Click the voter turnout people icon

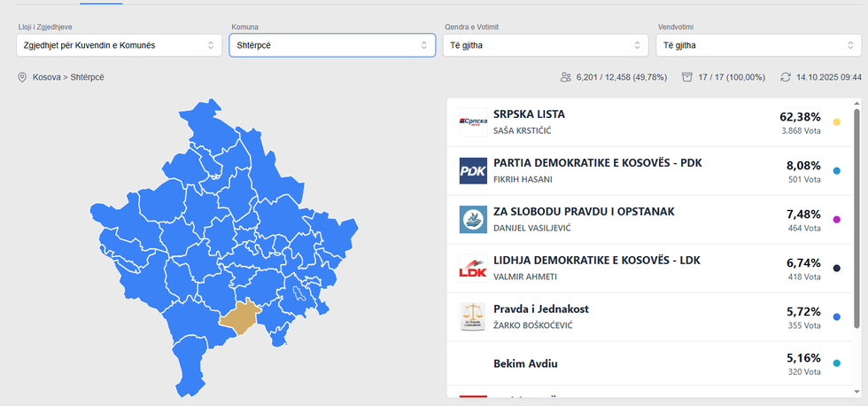[x=565, y=77]
